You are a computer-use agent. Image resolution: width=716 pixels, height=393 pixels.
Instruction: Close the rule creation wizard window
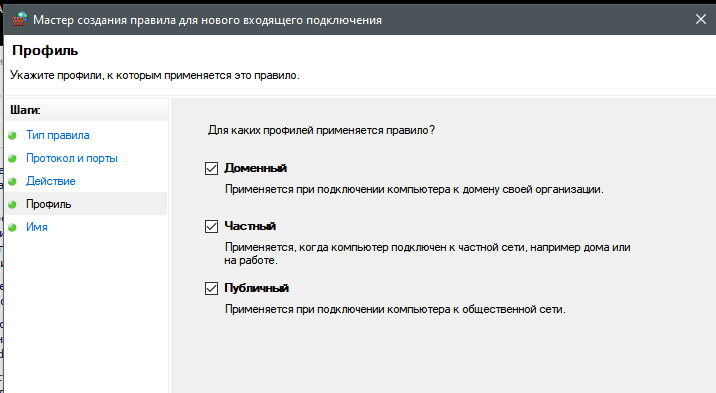[700, 19]
